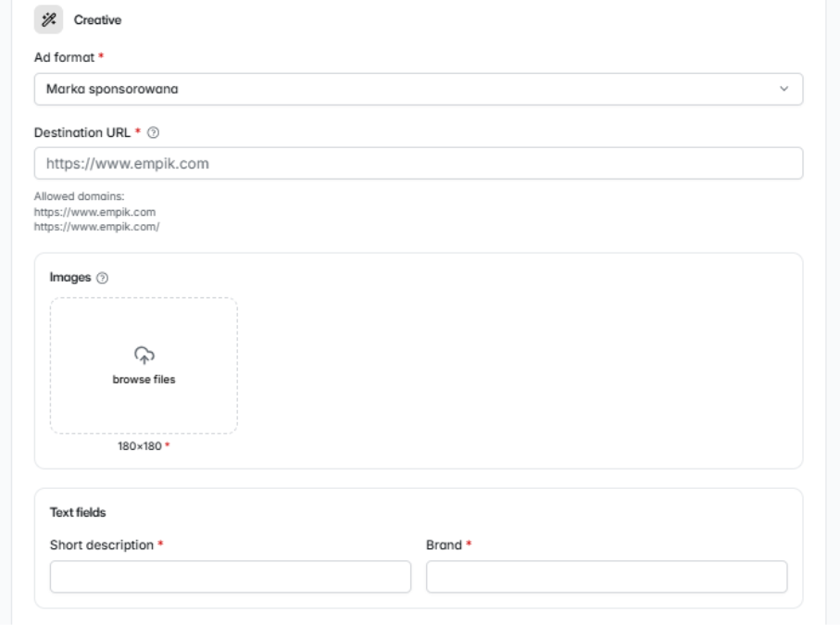Viewport: 840px width, 625px height.
Task: Focus the Brand text box
Action: [607, 577]
